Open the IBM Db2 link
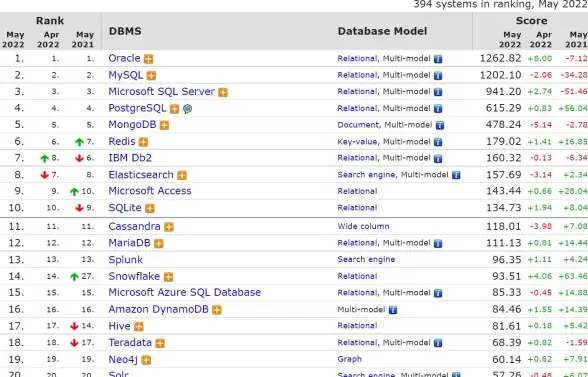 point(130,158)
